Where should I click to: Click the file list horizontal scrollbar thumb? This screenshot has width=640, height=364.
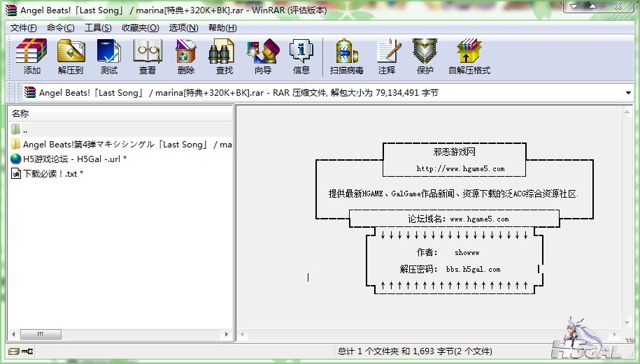[41, 334]
